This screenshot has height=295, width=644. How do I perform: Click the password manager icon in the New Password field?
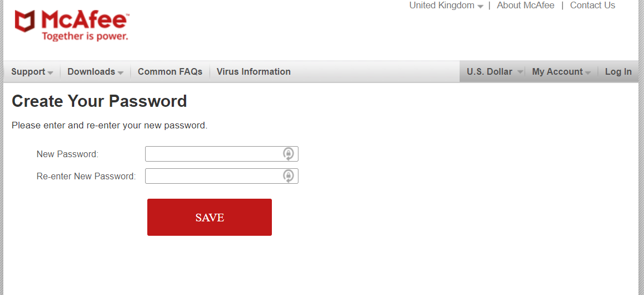point(288,154)
